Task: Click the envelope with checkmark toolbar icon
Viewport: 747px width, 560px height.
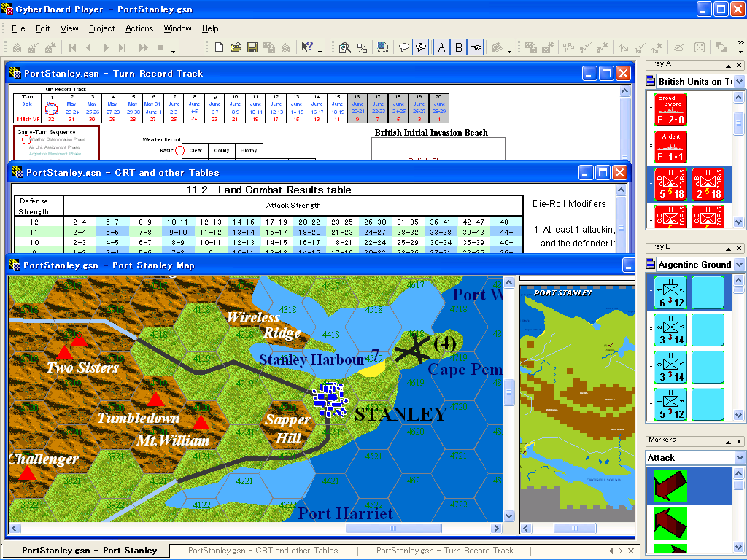Action: coord(34,47)
